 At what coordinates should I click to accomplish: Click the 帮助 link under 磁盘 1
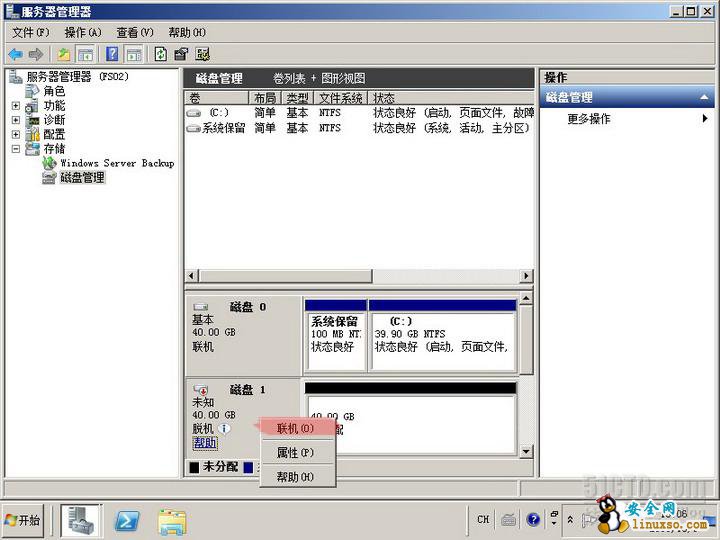click(204, 443)
